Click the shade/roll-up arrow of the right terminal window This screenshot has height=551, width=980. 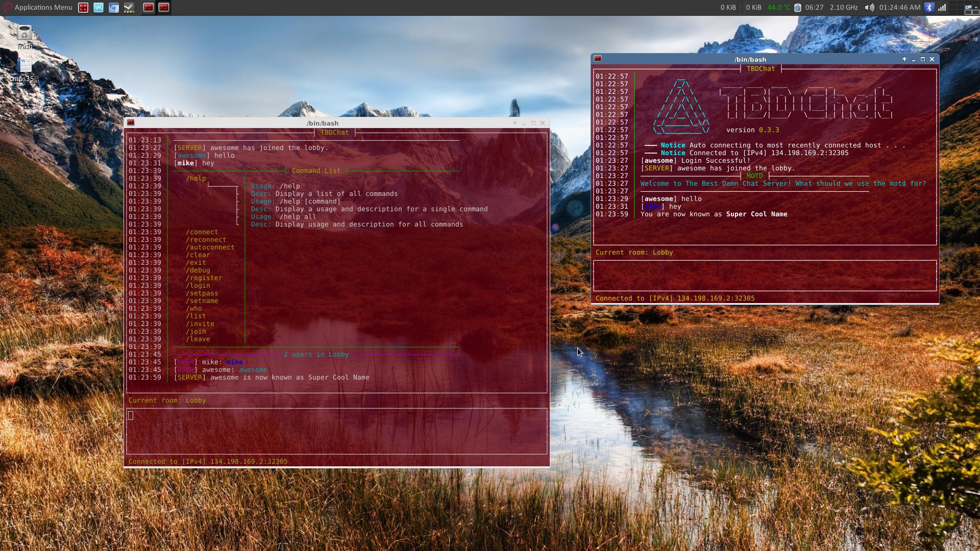pos(904,59)
